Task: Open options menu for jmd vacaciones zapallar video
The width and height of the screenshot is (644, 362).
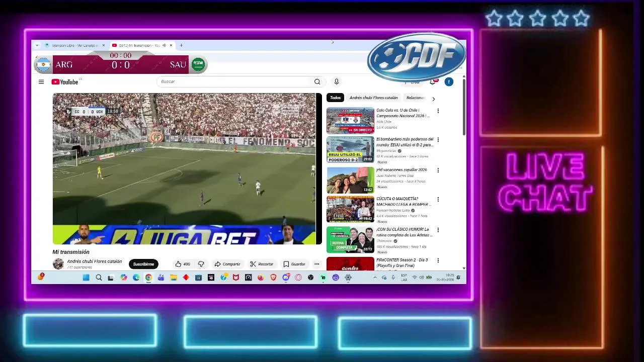Action: tap(438, 170)
